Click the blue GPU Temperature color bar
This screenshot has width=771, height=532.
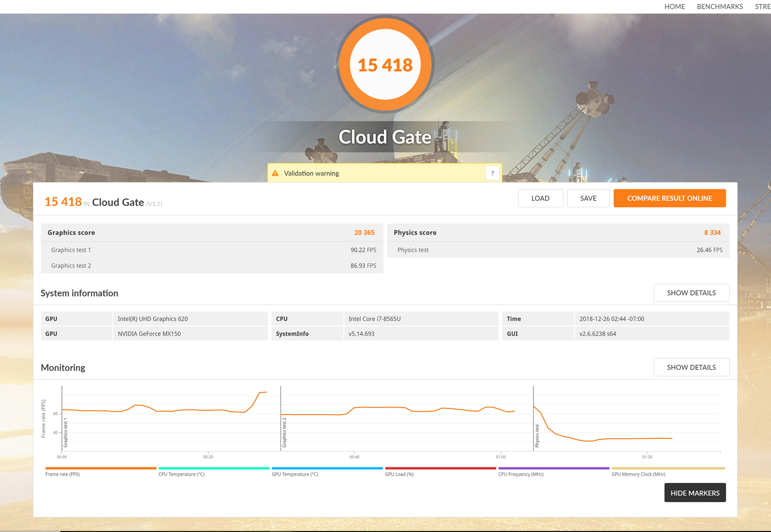point(327,468)
